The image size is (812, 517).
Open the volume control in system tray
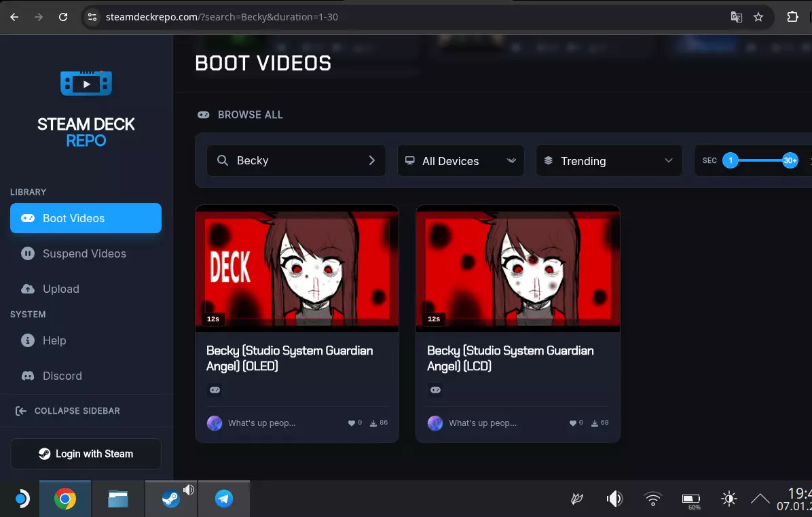[x=614, y=499]
